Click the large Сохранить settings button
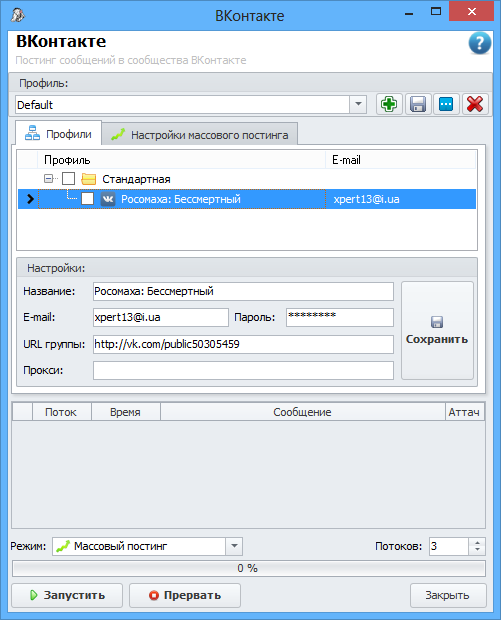Screen dimensions: 501x620 [x=437, y=331]
